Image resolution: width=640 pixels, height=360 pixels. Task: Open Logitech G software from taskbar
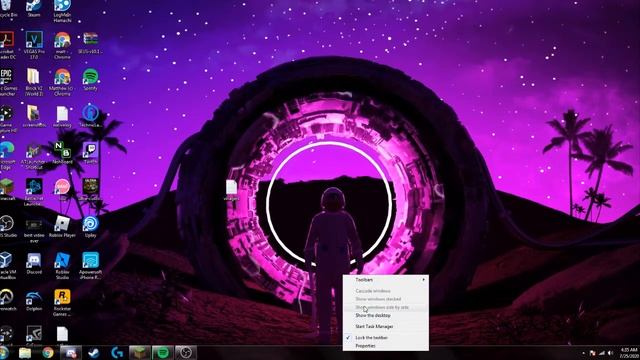(x=117, y=353)
